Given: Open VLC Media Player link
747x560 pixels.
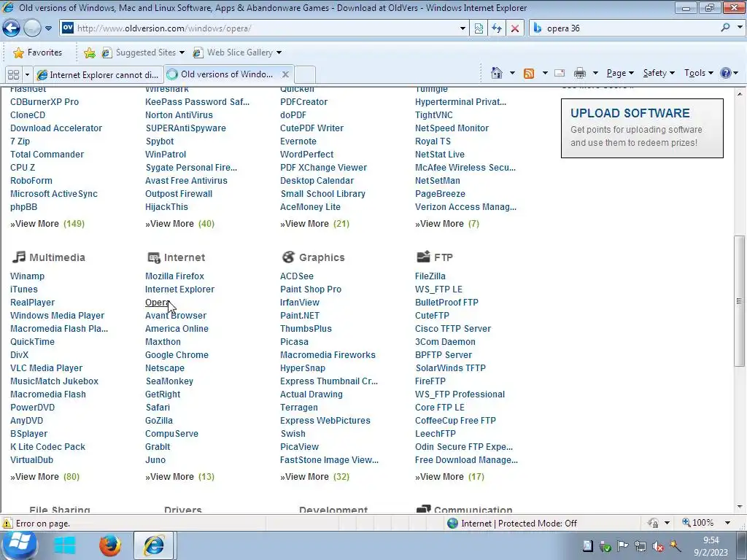Looking at the screenshot, I should click(46, 368).
